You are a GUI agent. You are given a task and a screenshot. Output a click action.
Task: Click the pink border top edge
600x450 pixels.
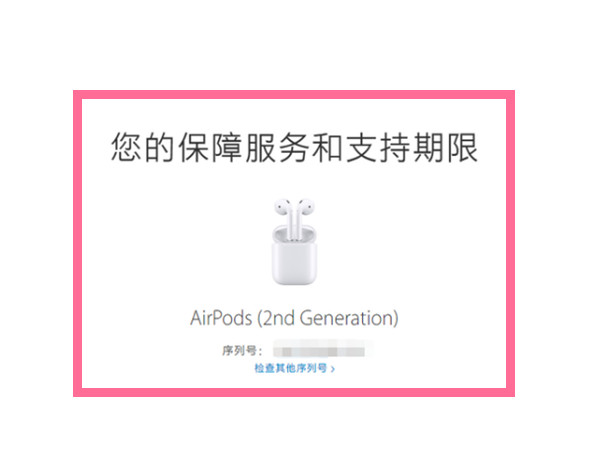(x=294, y=95)
